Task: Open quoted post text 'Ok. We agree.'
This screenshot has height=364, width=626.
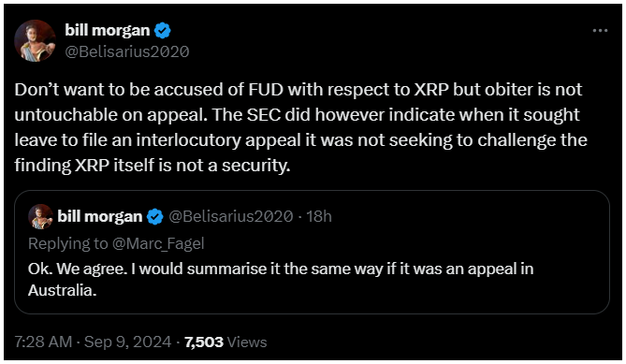Action: click(x=78, y=269)
